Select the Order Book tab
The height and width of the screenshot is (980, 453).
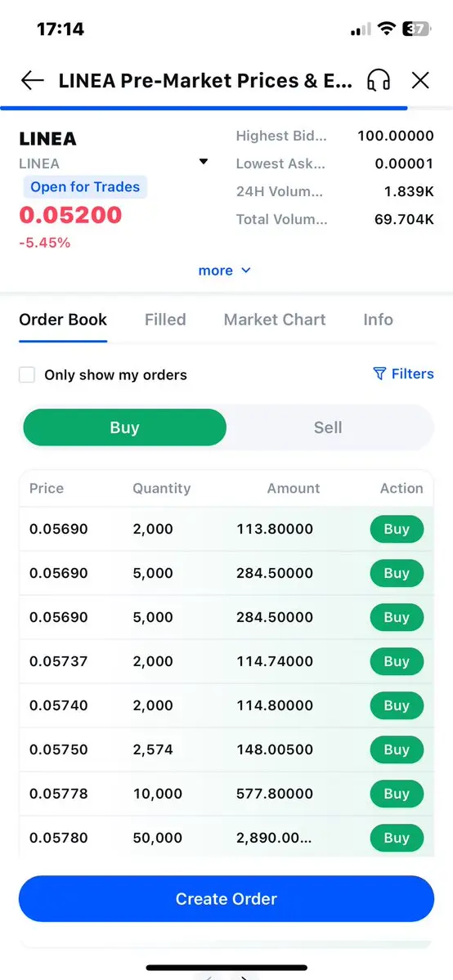(x=63, y=320)
